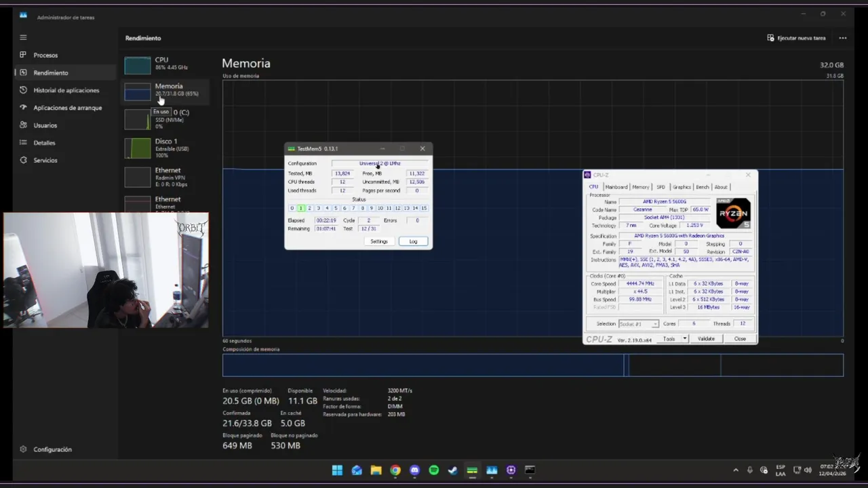Open File Explorer from the taskbar

376,470
